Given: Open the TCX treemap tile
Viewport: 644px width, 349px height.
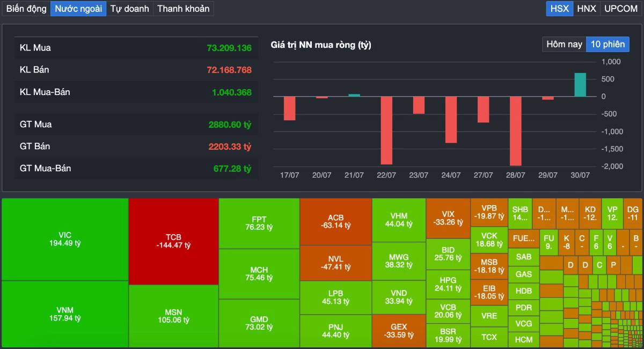Looking at the screenshot, I should 489,337.
